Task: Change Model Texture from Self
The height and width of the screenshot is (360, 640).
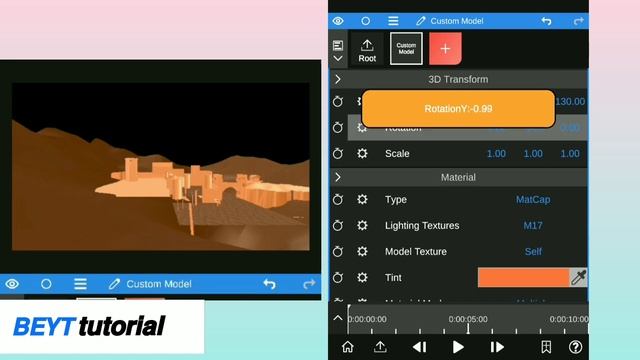Action: click(x=533, y=251)
